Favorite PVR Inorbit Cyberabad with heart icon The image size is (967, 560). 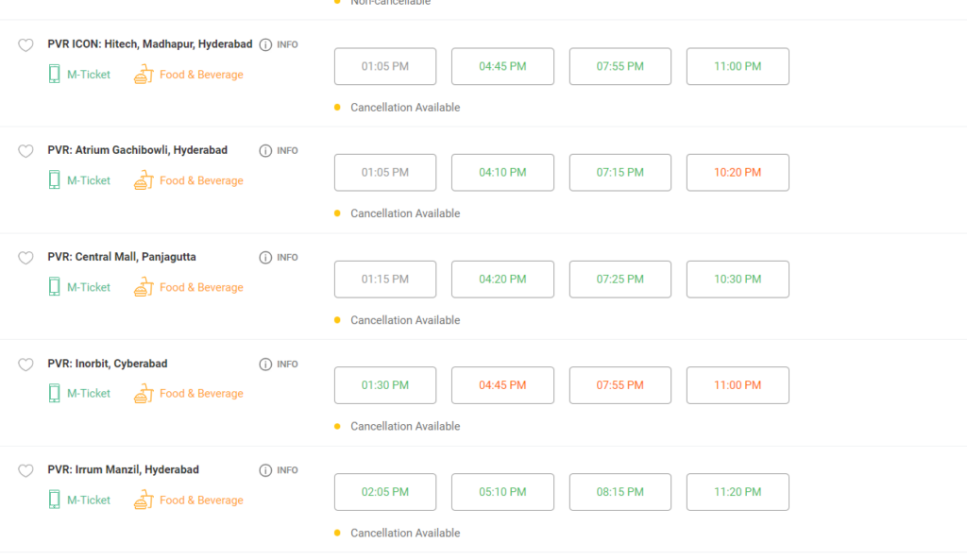click(25, 365)
